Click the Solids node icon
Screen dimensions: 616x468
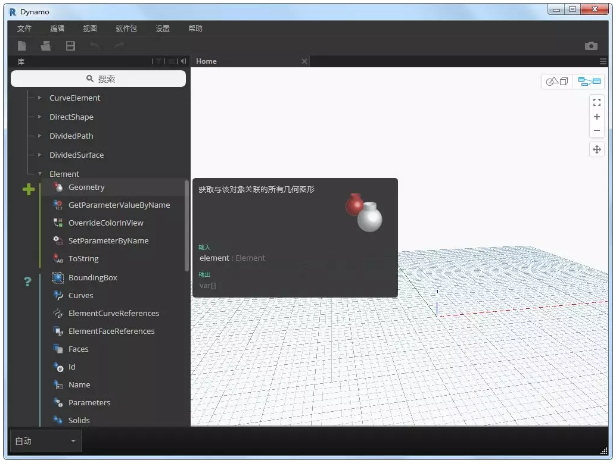58,420
